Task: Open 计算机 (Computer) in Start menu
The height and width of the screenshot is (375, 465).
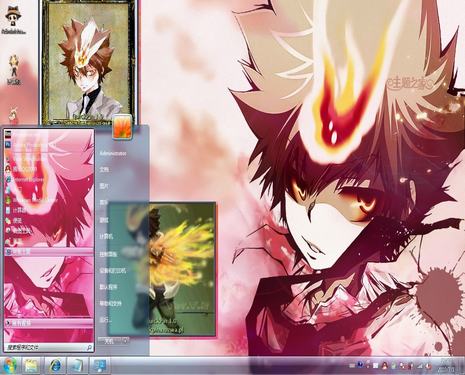Action: (106, 237)
